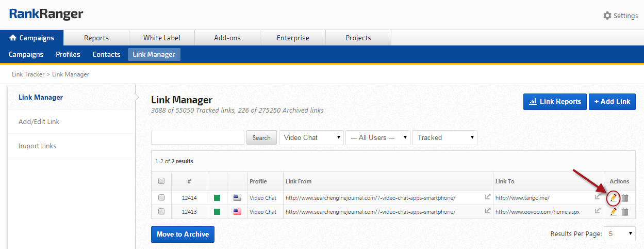Click the ID number 12414
Image resolution: width=644 pixels, height=249 pixels.
click(190, 198)
